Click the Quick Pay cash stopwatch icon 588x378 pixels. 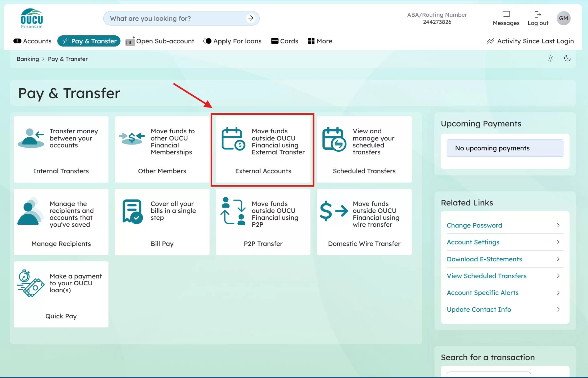point(31,284)
